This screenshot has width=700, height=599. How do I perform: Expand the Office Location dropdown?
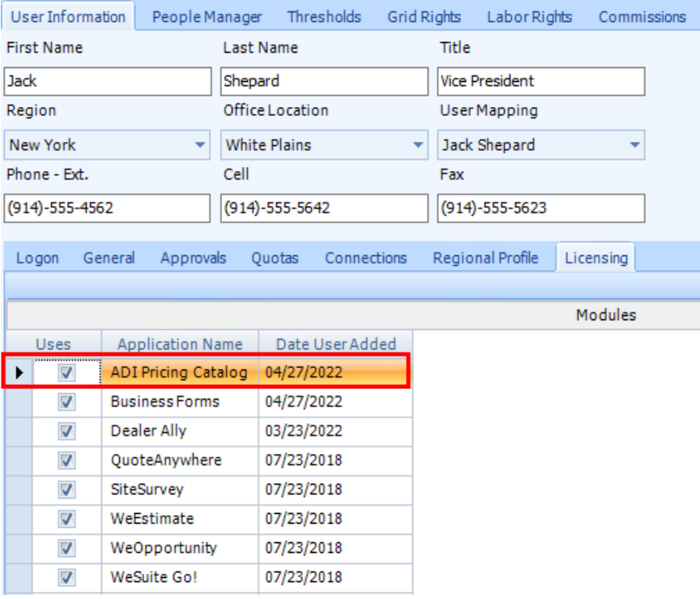(418, 145)
